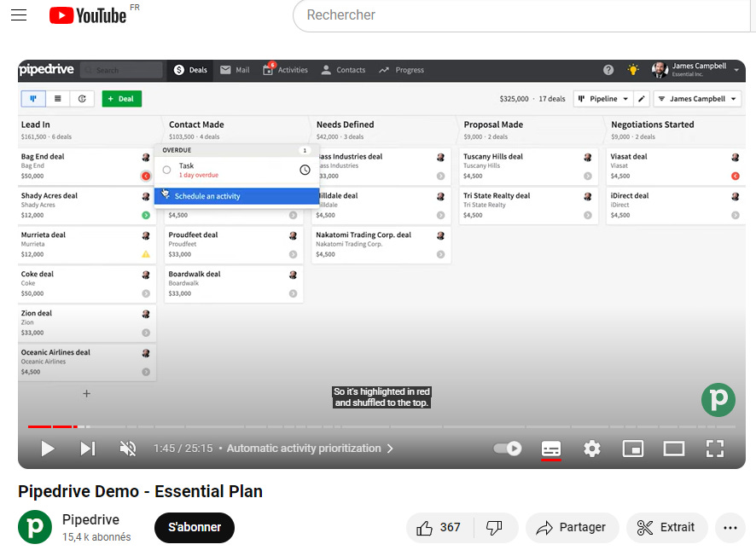Open activity arrow on Proudfeet deal
The height and width of the screenshot is (556, 756).
click(x=294, y=254)
